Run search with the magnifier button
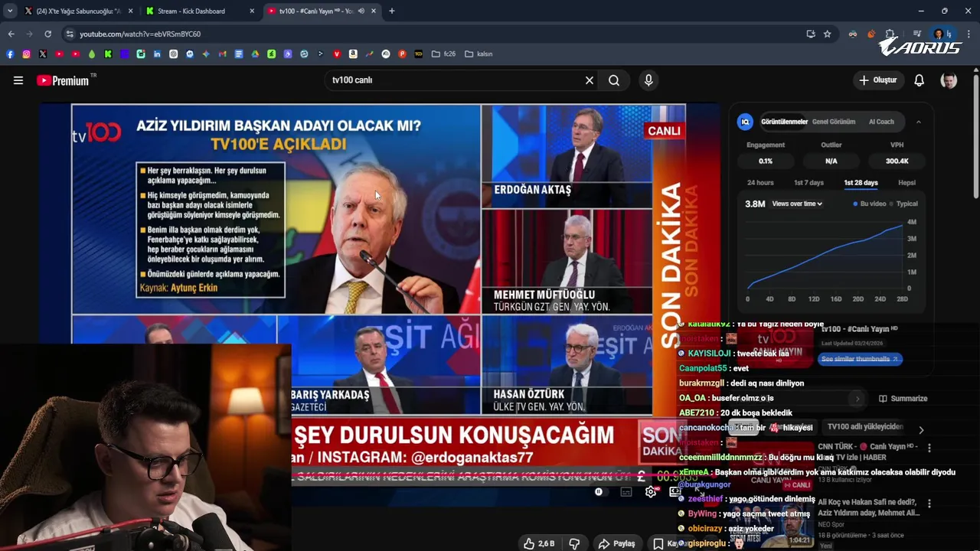 [614, 80]
